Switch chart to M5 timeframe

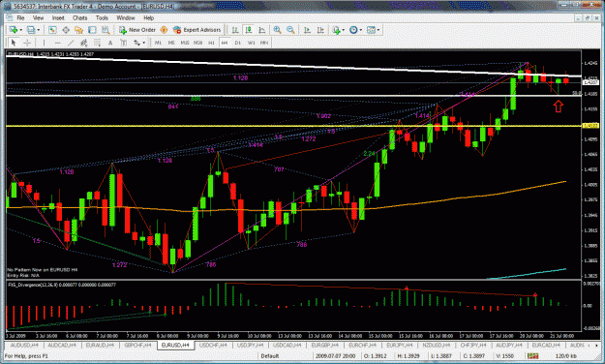tap(171, 43)
